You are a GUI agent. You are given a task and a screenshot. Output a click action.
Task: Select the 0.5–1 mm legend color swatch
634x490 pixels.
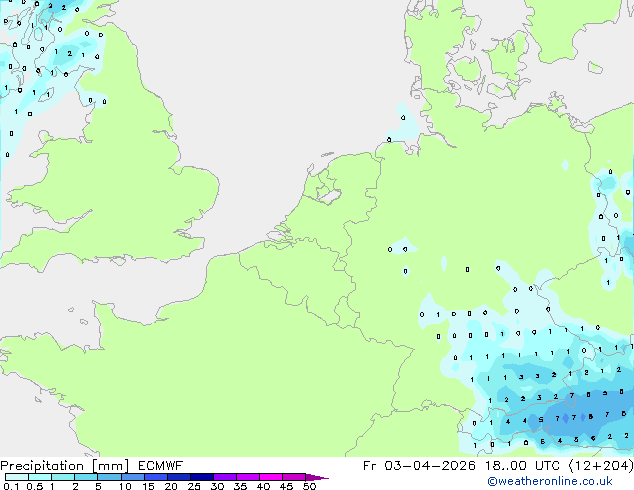click(40, 477)
